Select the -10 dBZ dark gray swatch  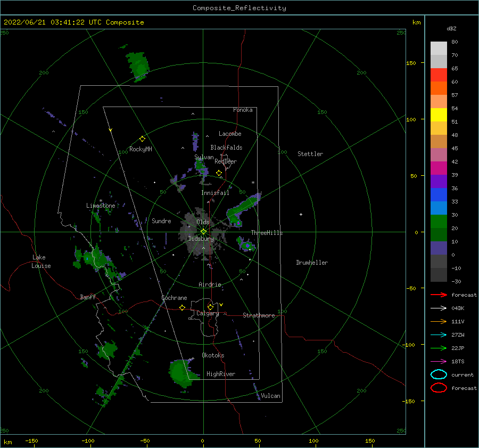pos(439,275)
